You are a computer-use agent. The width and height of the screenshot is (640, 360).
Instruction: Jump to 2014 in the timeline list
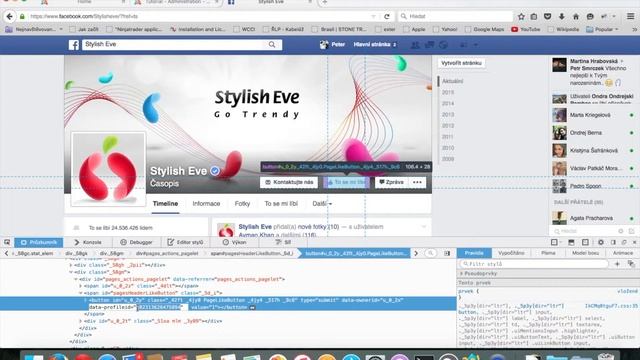point(448,104)
